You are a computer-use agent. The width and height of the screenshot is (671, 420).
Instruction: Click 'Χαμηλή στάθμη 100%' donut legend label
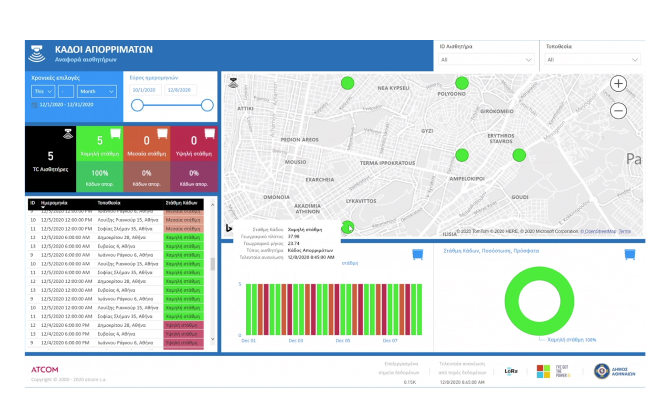[x=572, y=340]
